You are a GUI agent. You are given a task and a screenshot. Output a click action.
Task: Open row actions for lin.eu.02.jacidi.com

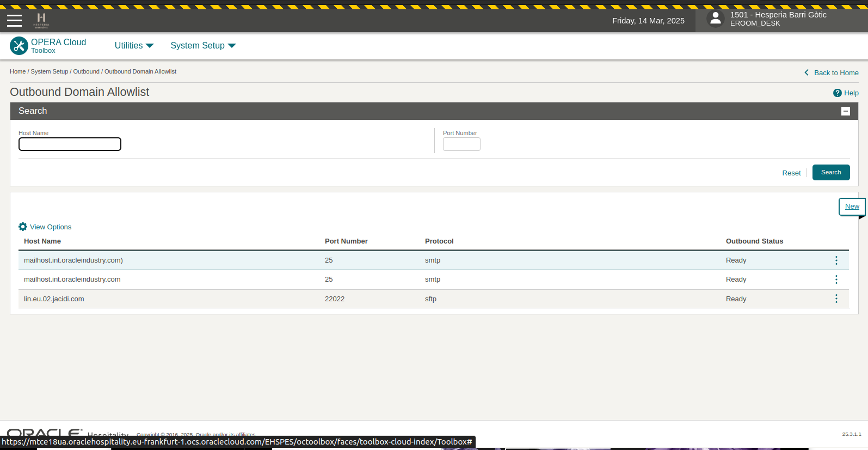tap(836, 299)
